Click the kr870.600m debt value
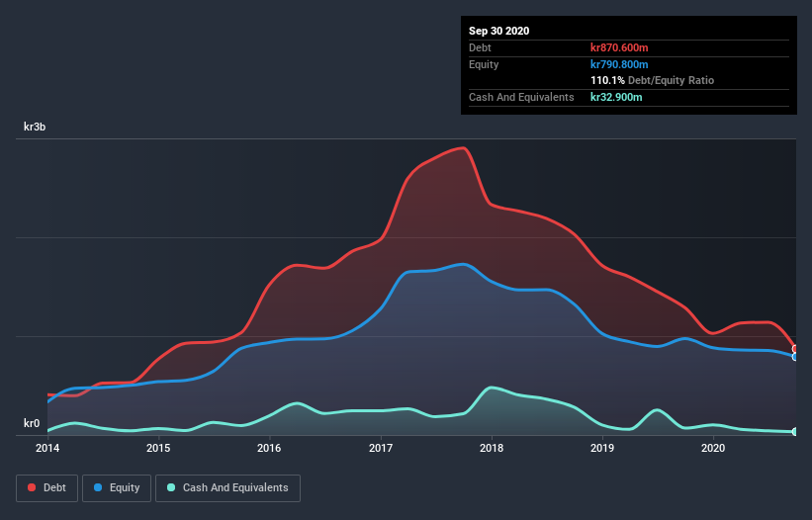 619,47
